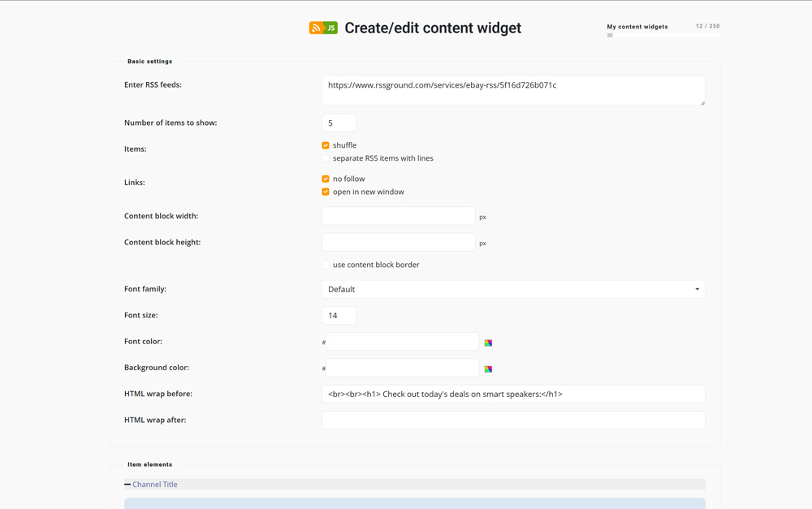The height and width of the screenshot is (509, 812).
Task: Focus the Font size input
Action: pyautogui.click(x=339, y=315)
